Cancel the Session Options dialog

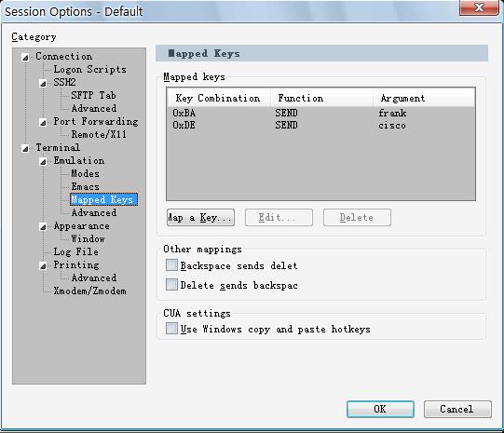pos(457,409)
